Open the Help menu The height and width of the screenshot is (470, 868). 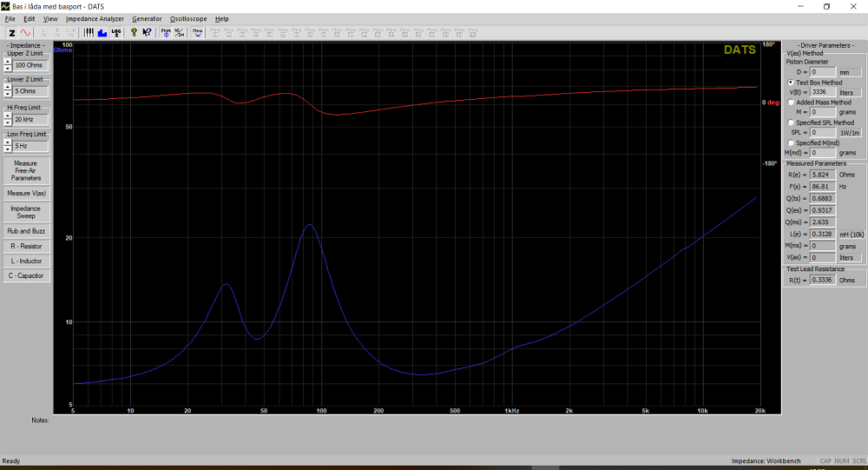[222, 19]
